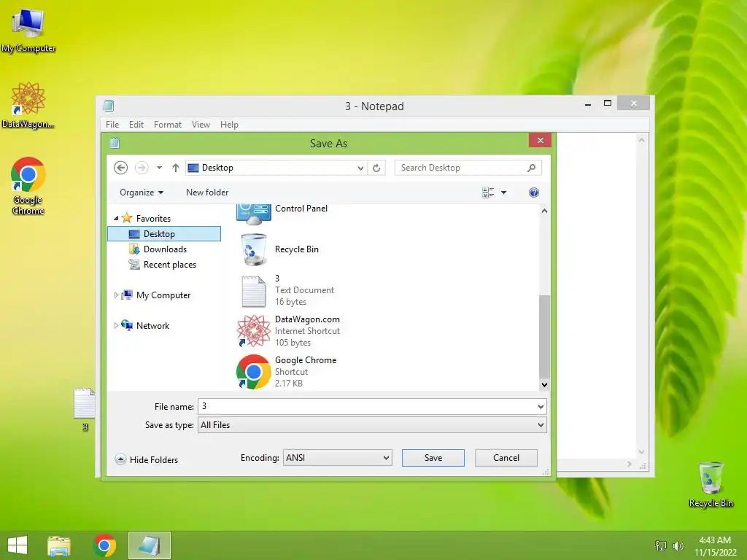This screenshot has height=560, width=747.
Task: Select Google Chrome desktop icon
Action: tap(28, 186)
